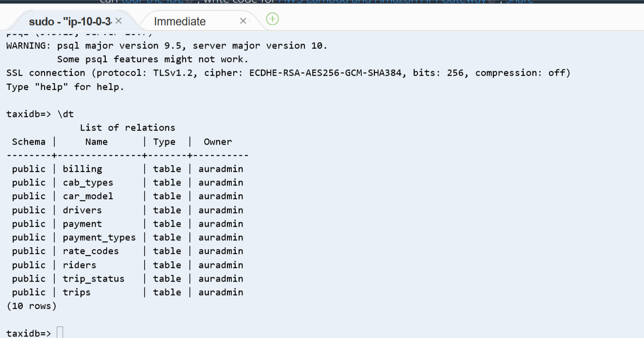Screen dimensions: 644x338
Task: Click the car_model table name
Action: coord(88,196)
